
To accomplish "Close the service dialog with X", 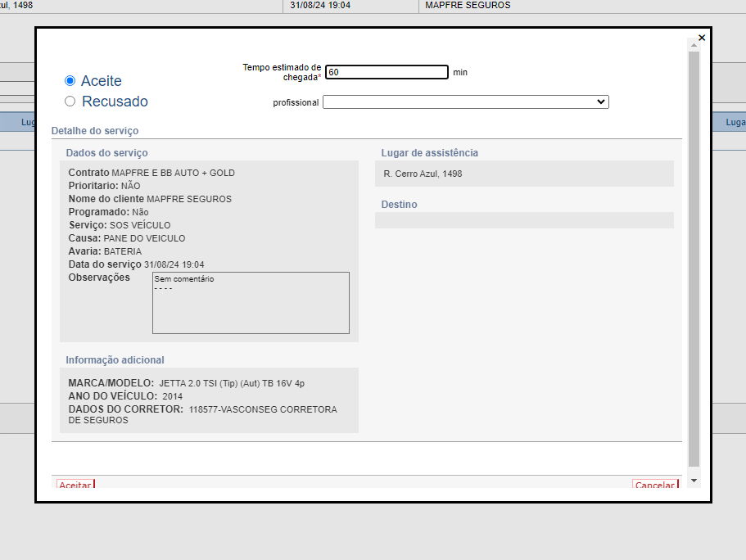I will coord(702,38).
